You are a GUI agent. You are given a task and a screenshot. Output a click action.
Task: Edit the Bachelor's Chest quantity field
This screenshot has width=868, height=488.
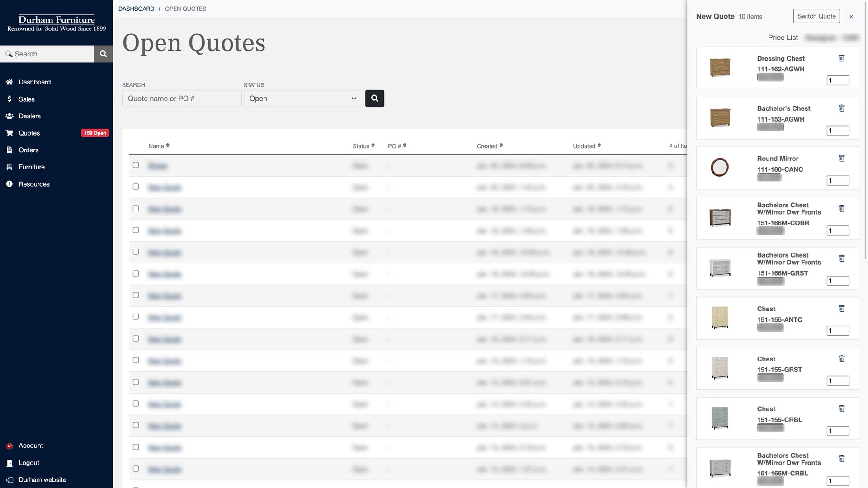(838, 131)
